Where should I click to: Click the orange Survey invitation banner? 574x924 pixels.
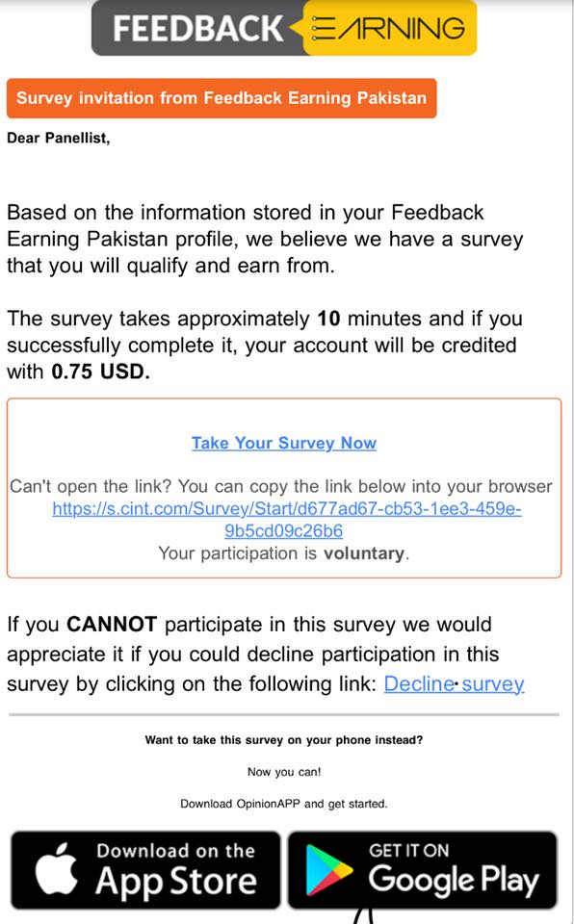tap(222, 98)
